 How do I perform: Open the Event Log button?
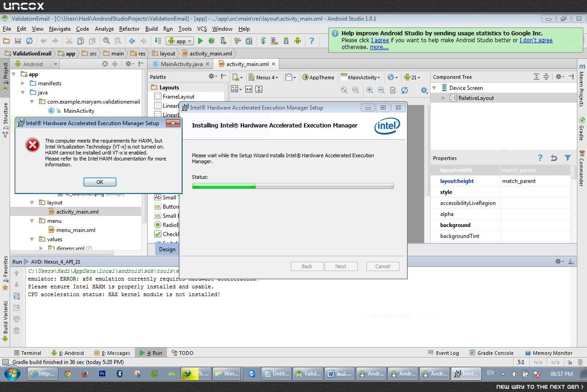443,353
